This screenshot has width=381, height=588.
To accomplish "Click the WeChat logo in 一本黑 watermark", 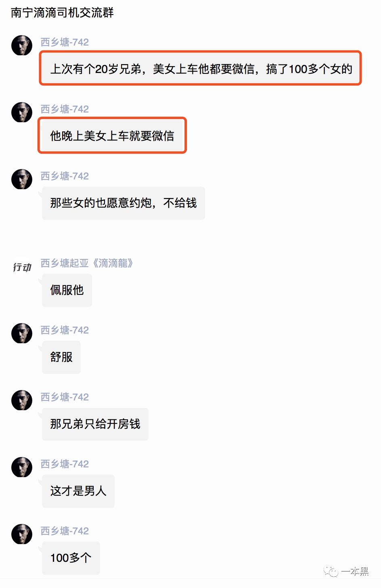I will (x=331, y=571).
